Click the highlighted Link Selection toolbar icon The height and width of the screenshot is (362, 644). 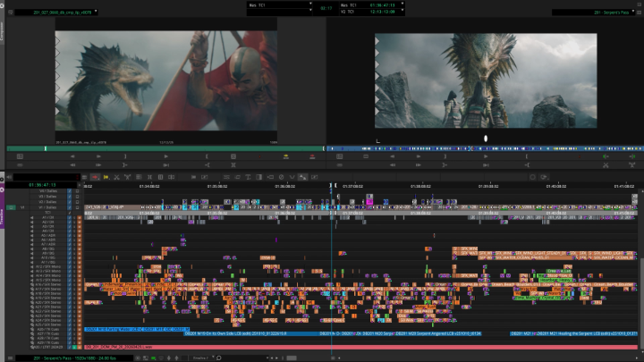(x=302, y=177)
